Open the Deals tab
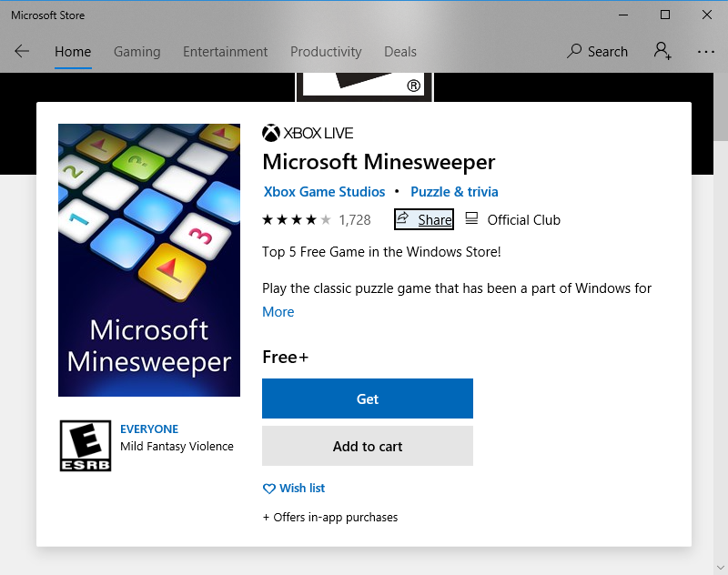Image resolution: width=728 pixels, height=575 pixels. tap(400, 52)
